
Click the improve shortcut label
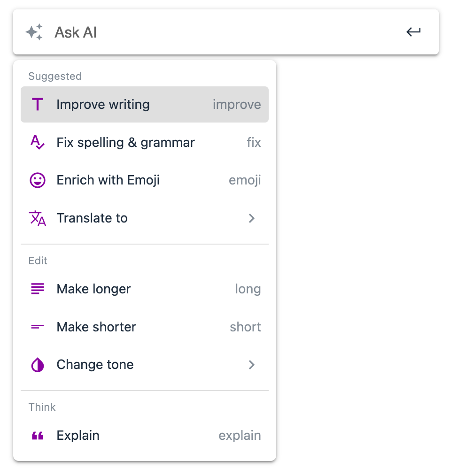[237, 104]
